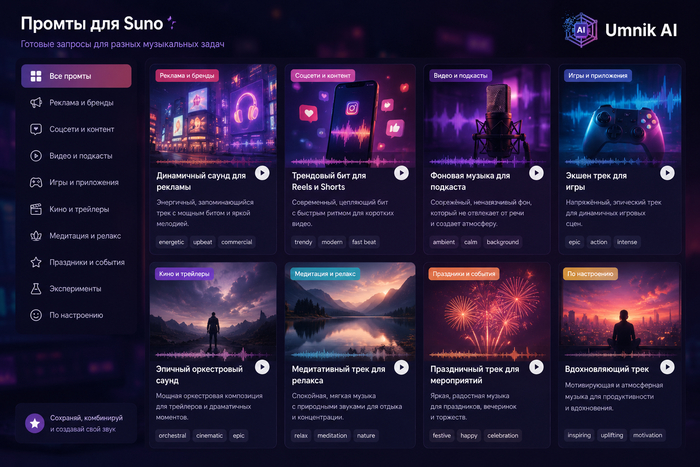The width and height of the screenshot is (700, 467).
Task: Click the megaphone icon in the sidebar
Action: click(x=36, y=103)
